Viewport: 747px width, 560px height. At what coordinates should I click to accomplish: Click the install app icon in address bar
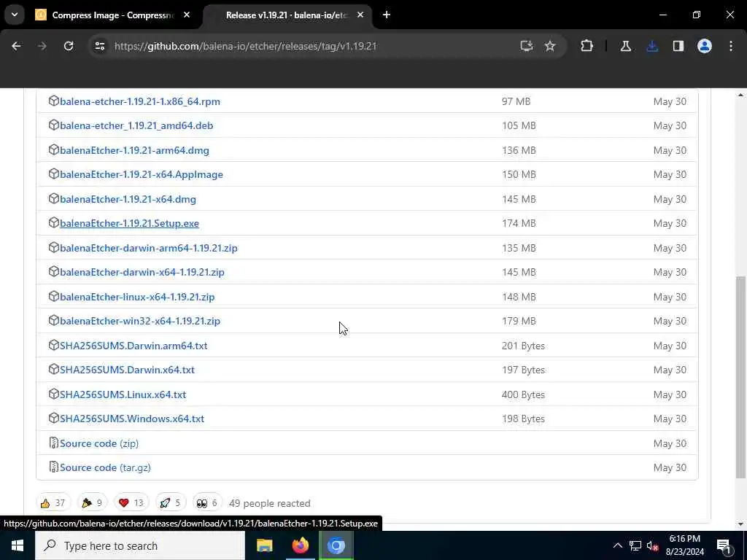(526, 46)
